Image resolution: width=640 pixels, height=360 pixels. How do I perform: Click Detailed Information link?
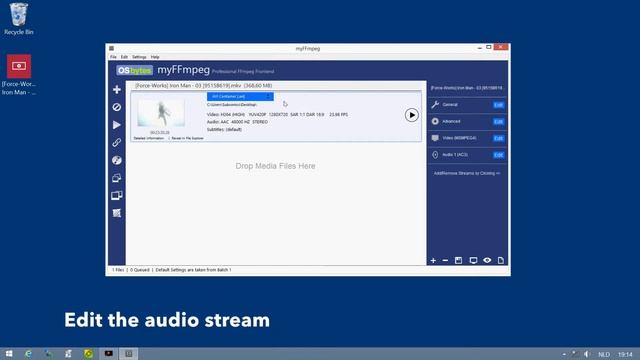149,138
